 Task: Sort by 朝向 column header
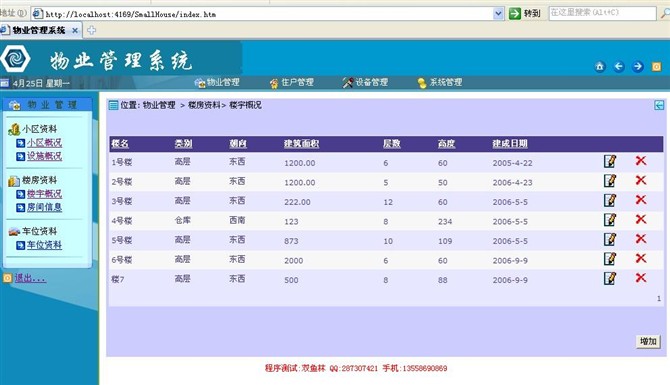[238, 144]
